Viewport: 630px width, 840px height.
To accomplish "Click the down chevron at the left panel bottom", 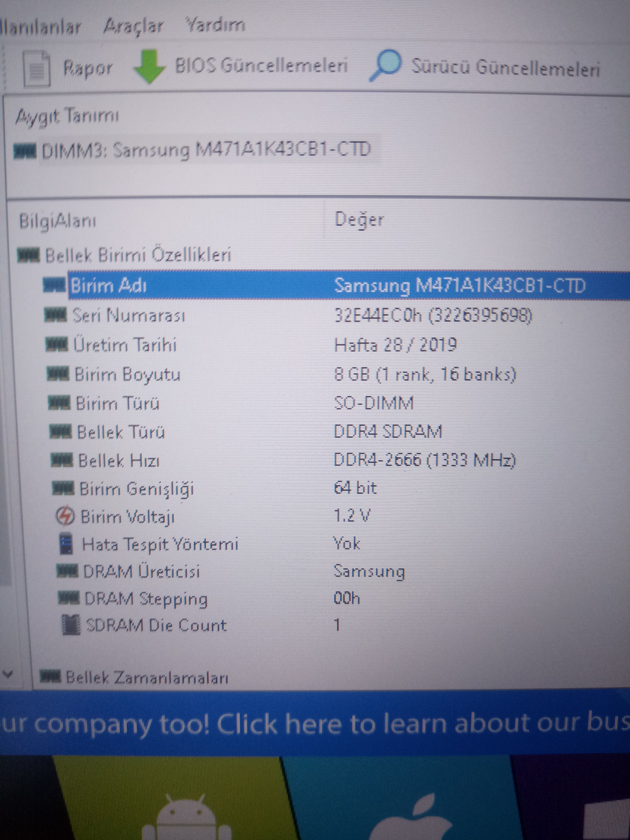I will (8, 674).
